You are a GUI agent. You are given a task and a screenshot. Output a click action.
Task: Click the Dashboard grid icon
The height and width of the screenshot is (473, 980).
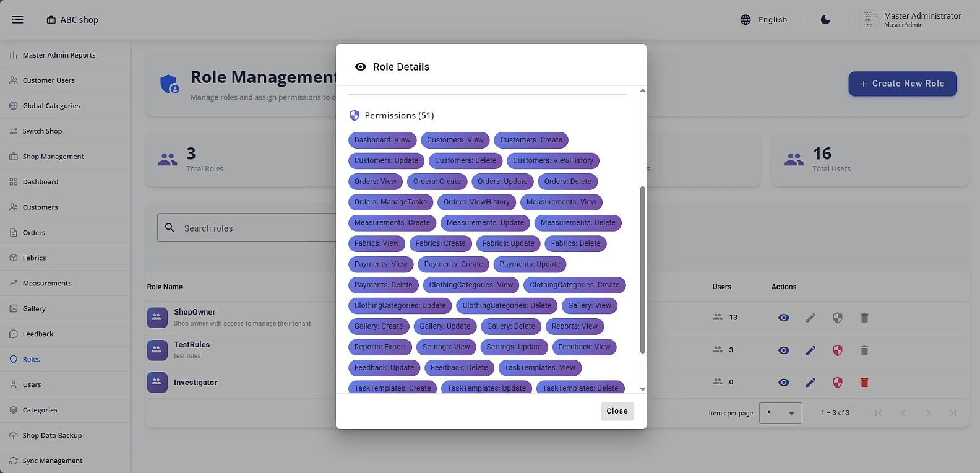[x=14, y=182]
